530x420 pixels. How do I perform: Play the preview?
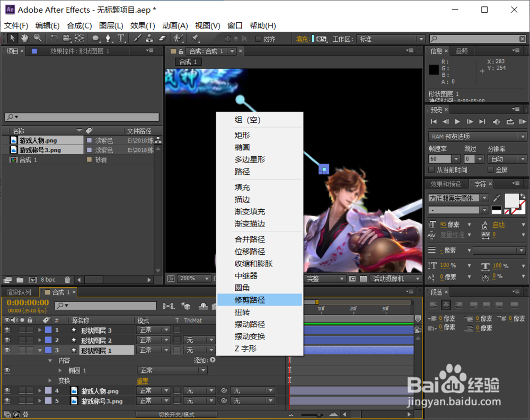point(457,122)
